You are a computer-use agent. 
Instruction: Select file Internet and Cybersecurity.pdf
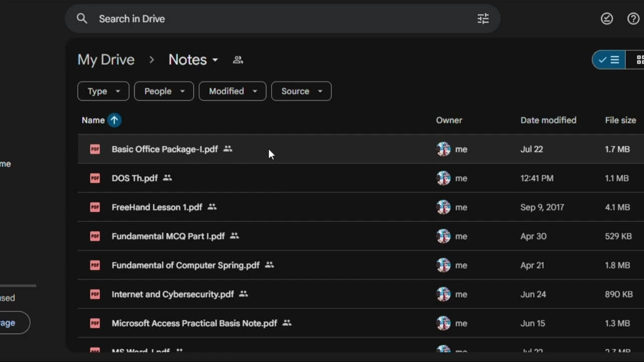click(173, 294)
